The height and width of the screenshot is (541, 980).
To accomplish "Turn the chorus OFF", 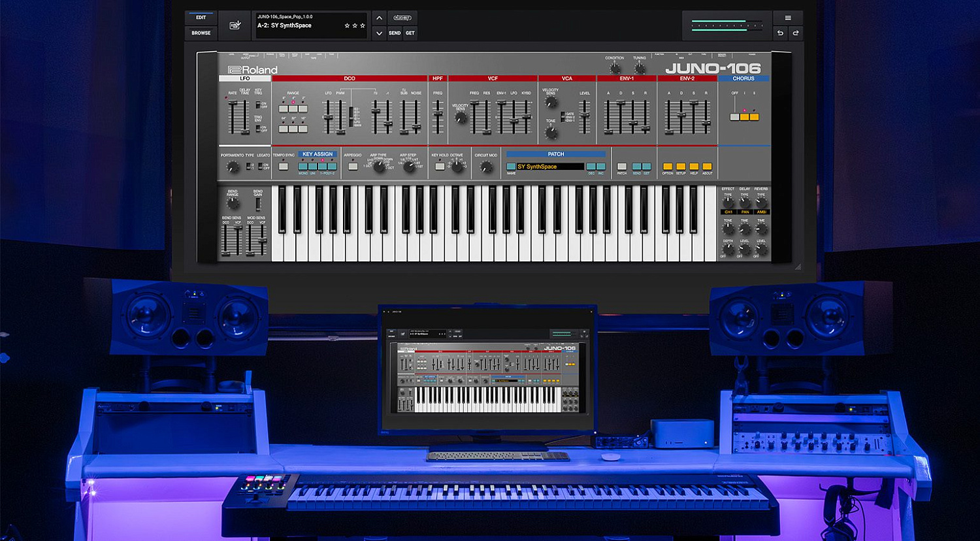I will [x=734, y=117].
